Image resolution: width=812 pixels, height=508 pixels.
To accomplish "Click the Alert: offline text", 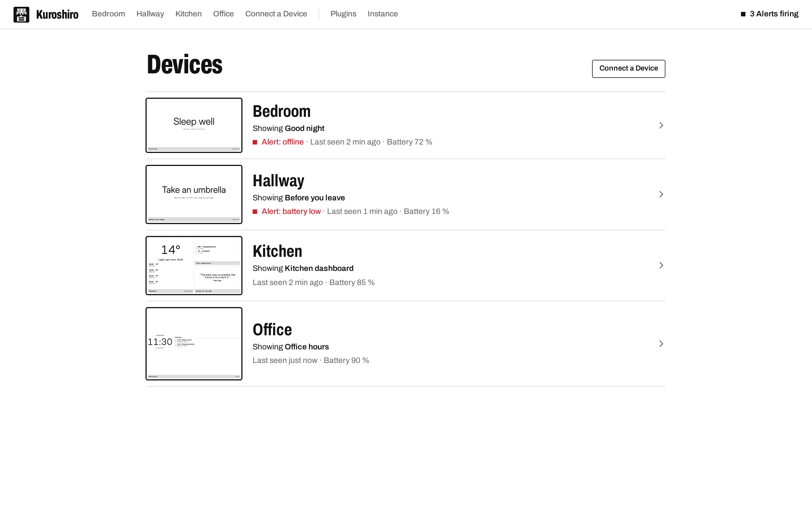I will [283, 142].
